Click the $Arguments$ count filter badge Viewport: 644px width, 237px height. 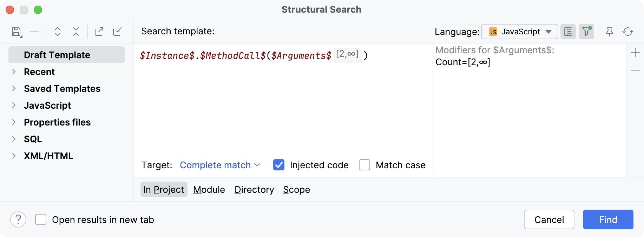tap(347, 54)
